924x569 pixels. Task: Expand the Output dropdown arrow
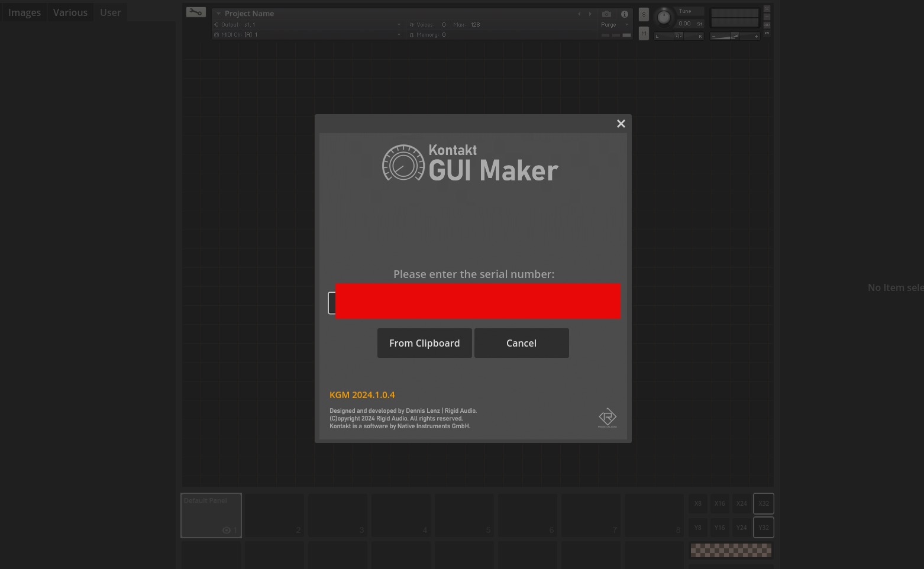pos(399,25)
